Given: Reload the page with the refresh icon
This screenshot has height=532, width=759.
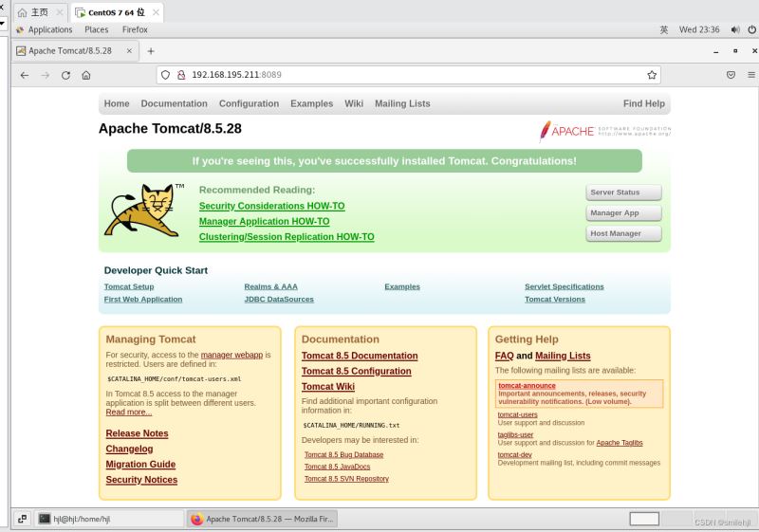Looking at the screenshot, I should click(65, 75).
